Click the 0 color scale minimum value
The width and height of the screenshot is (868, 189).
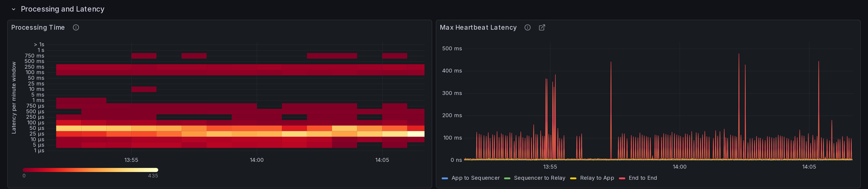point(24,176)
